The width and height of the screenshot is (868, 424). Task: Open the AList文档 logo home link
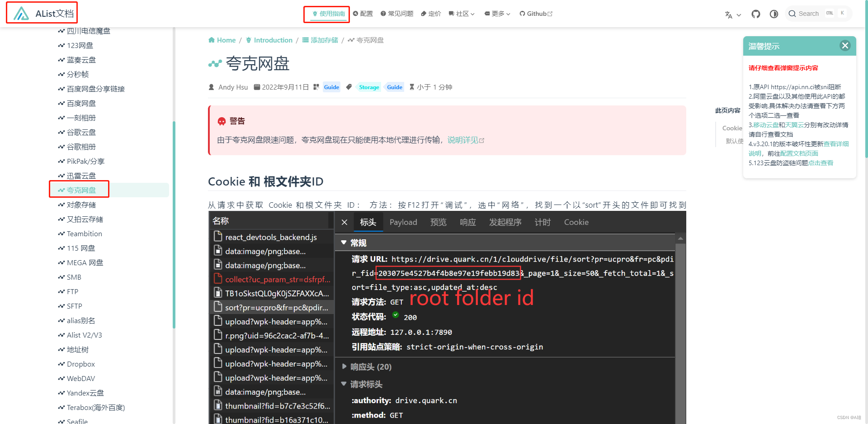(43, 14)
